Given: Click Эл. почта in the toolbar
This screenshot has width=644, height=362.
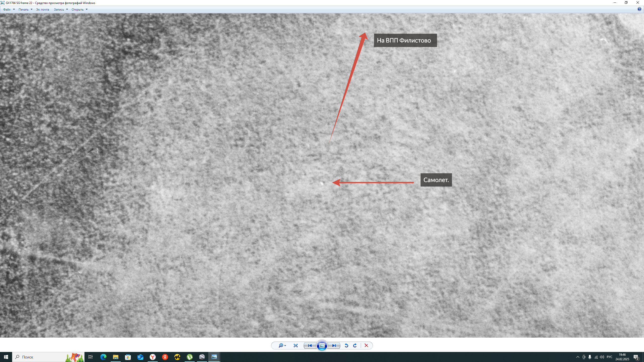Looking at the screenshot, I should pyautogui.click(x=43, y=10).
